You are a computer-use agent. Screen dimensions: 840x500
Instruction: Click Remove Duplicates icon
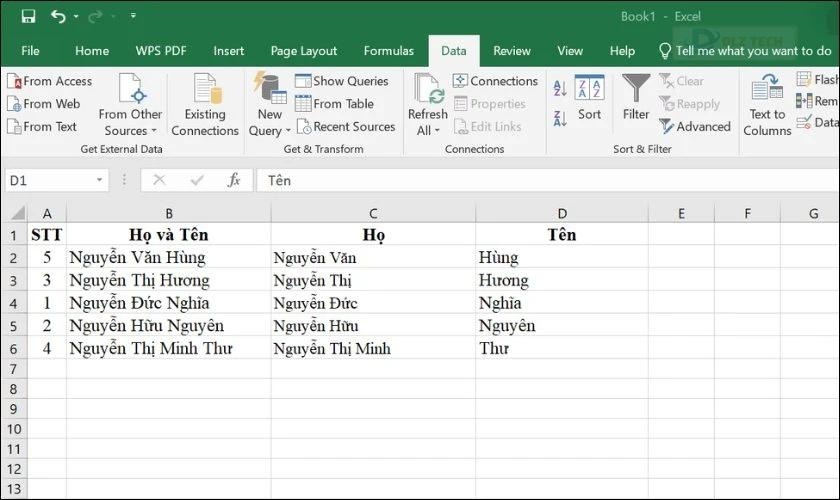coord(804,101)
